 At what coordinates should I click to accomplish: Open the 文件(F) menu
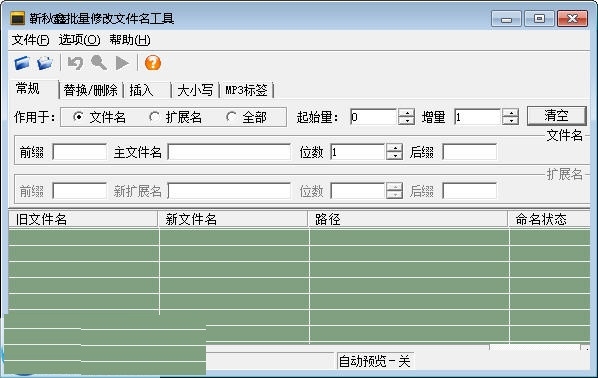pyautogui.click(x=31, y=40)
